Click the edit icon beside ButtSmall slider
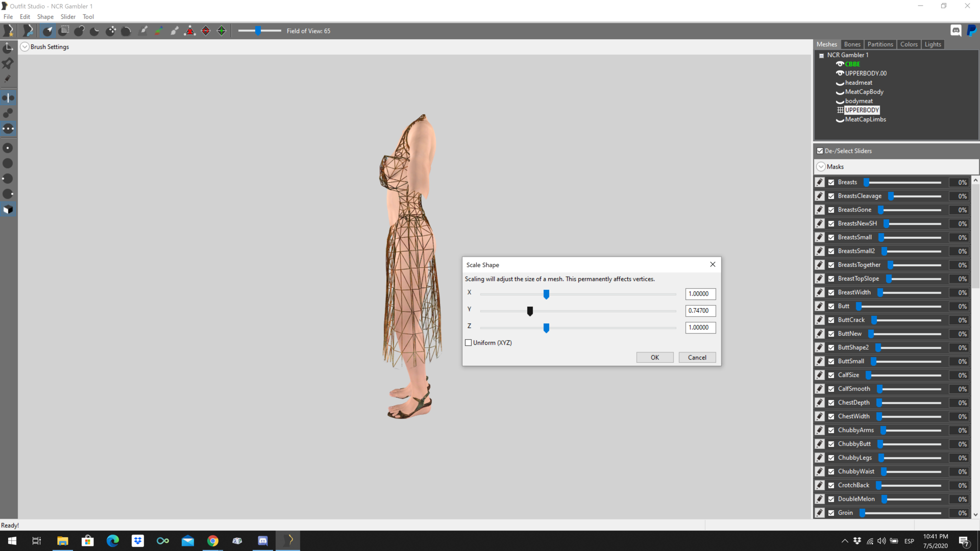The height and width of the screenshot is (551, 980). click(x=820, y=361)
